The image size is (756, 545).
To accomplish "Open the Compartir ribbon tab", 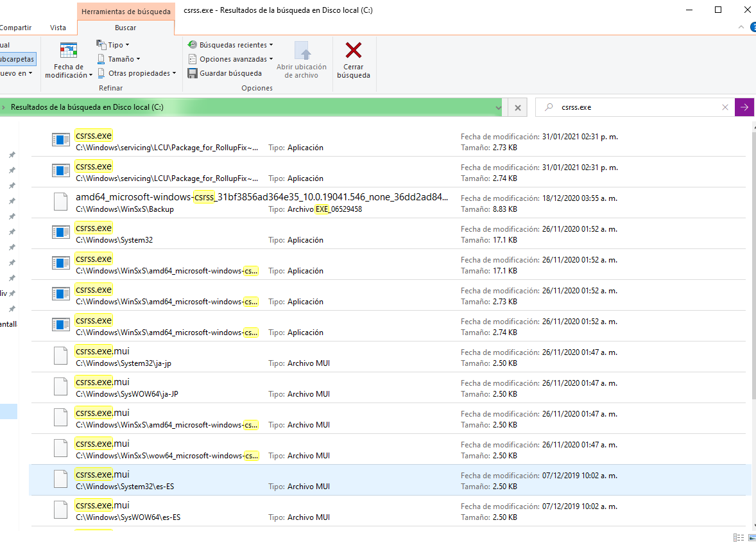I will 15,28.
